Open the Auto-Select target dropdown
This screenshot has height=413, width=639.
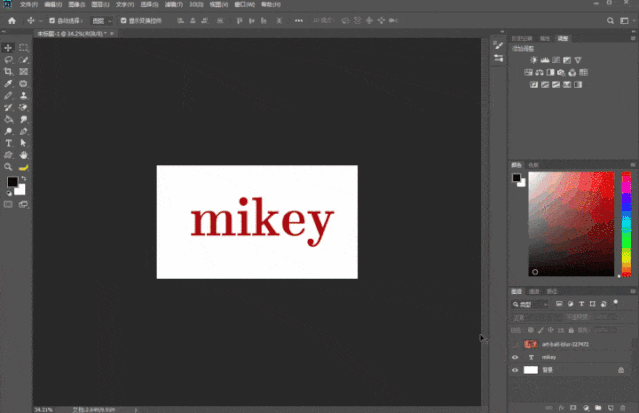(x=101, y=21)
